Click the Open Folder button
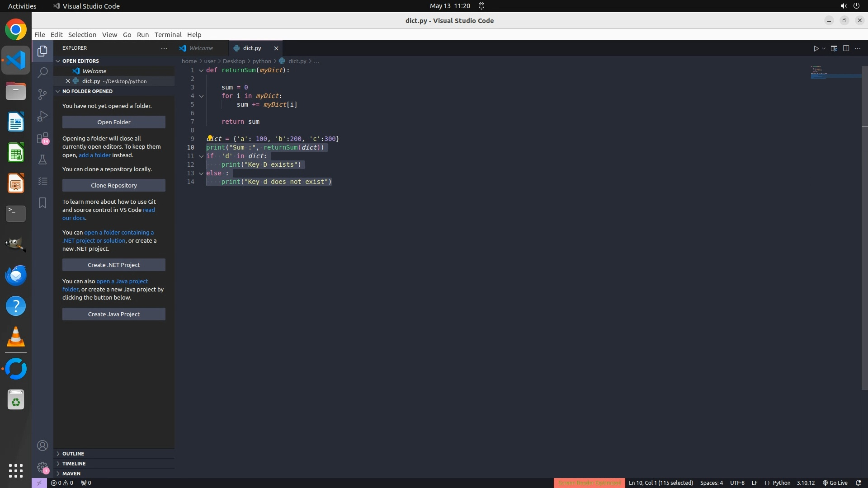Image resolution: width=868 pixels, height=488 pixels. 114,122
